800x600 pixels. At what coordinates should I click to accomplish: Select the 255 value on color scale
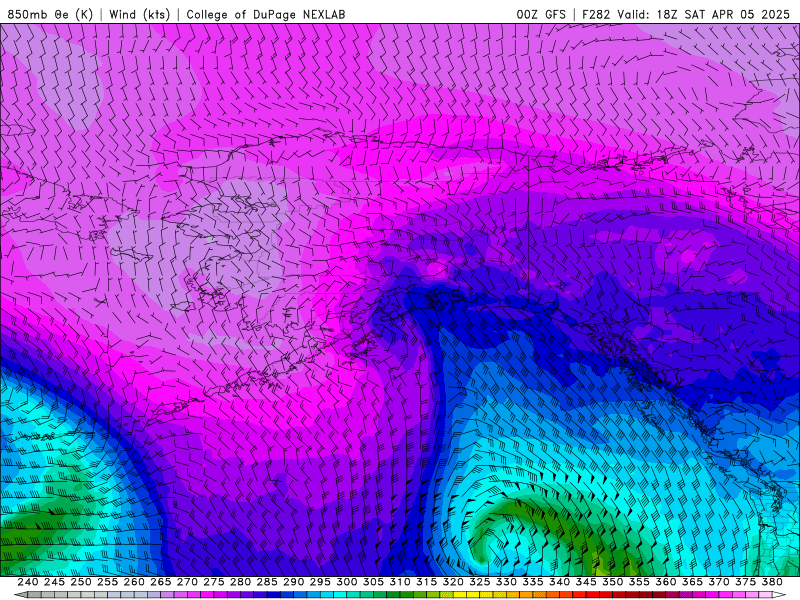(x=107, y=582)
